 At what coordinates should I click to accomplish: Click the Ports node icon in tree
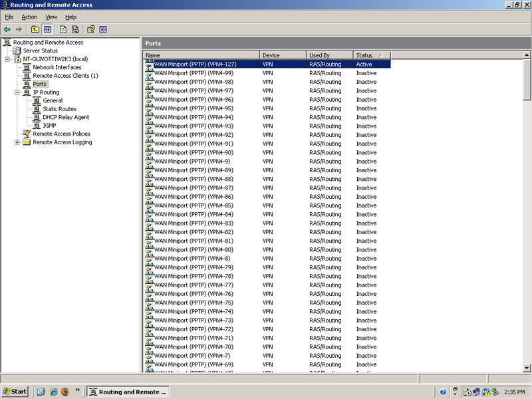click(x=27, y=84)
